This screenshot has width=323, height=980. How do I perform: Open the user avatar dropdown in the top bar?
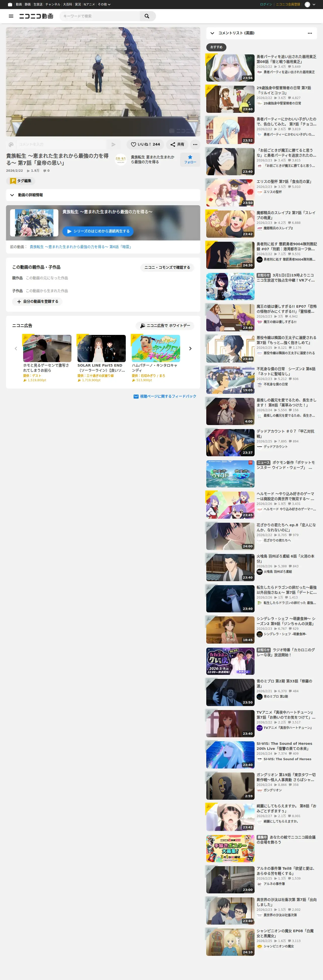(310, 5)
